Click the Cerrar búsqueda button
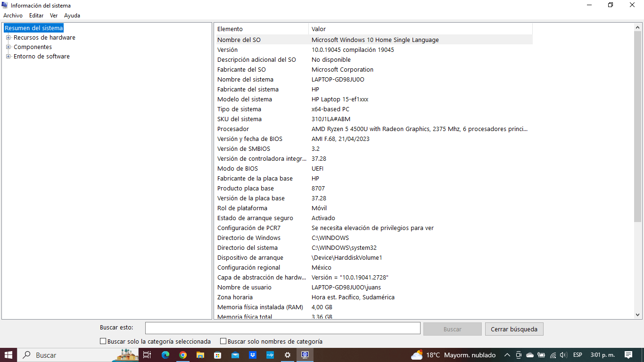 pyautogui.click(x=514, y=329)
